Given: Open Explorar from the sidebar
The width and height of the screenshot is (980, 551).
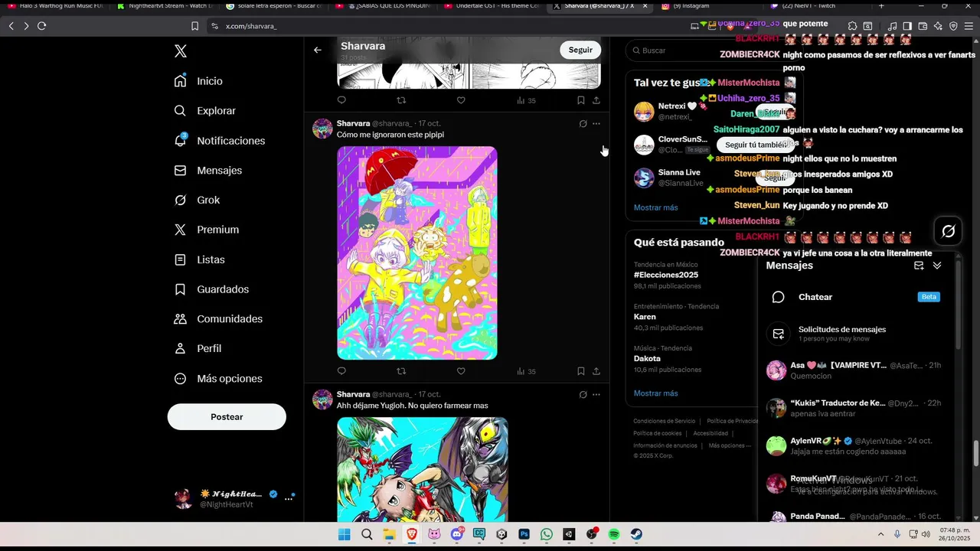Looking at the screenshot, I should (204, 111).
